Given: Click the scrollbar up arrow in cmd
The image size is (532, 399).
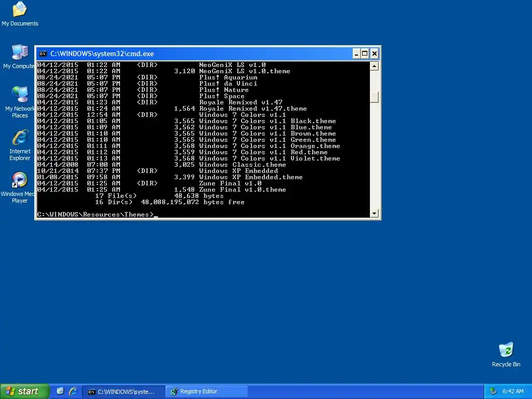Looking at the screenshot, I should (x=374, y=66).
